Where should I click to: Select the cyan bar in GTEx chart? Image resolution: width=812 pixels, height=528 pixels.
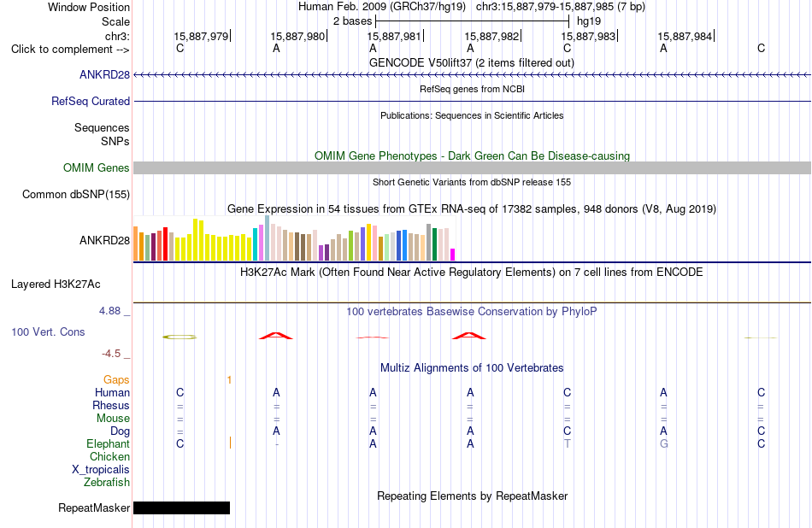tap(256, 244)
